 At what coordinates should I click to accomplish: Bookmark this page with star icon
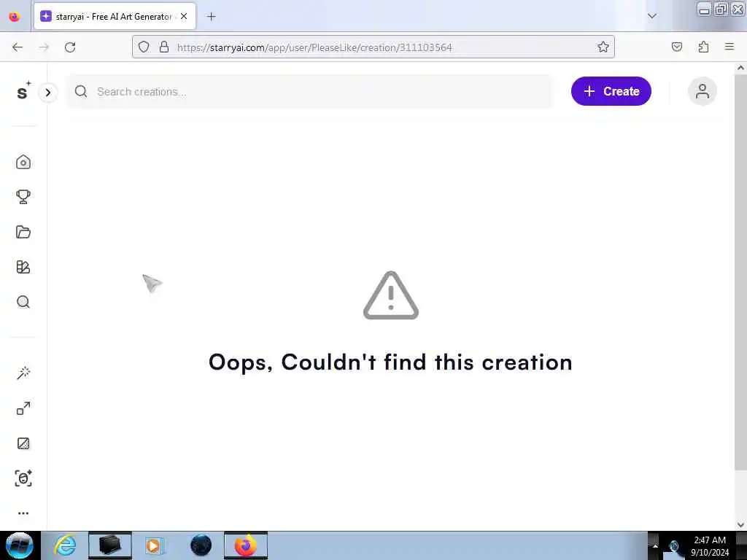[x=603, y=47]
